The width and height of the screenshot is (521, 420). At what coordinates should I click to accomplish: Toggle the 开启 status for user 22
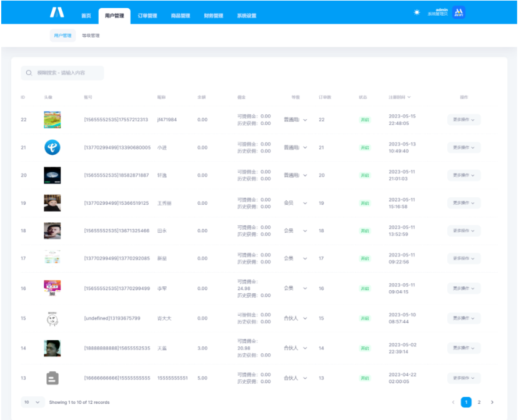[x=365, y=120]
